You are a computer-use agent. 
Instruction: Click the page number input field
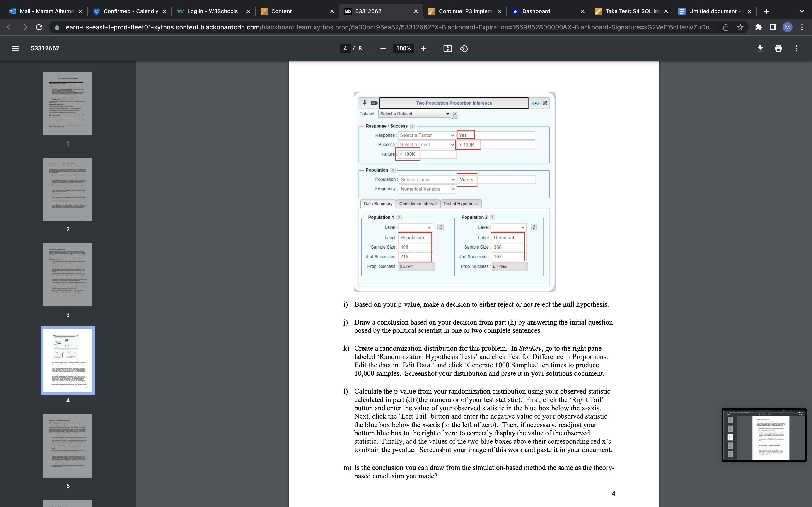point(345,49)
